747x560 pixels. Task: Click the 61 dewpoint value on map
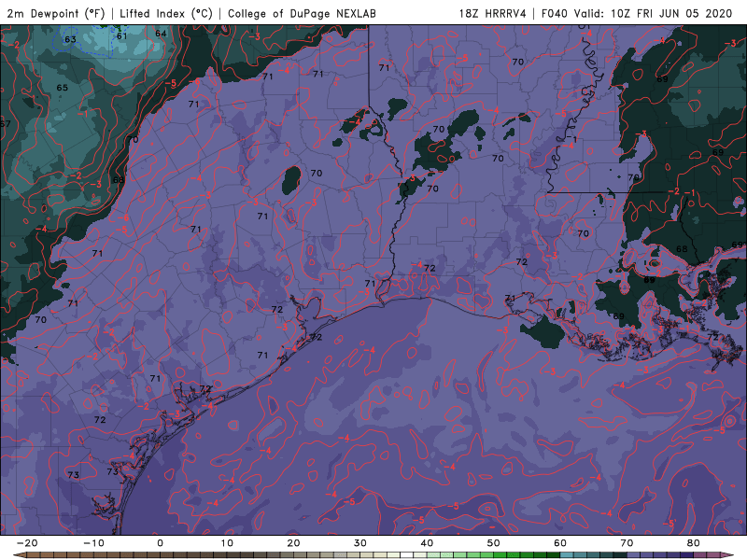coord(122,35)
